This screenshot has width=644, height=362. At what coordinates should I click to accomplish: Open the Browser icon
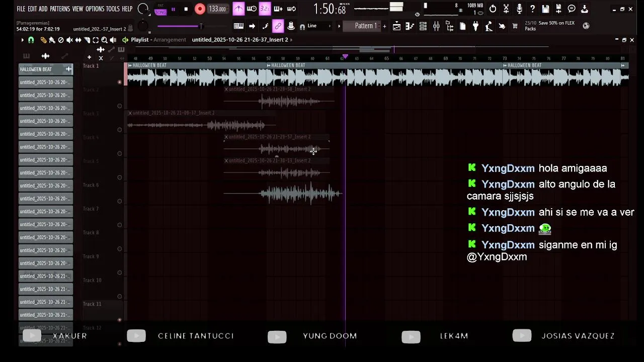pos(449,26)
